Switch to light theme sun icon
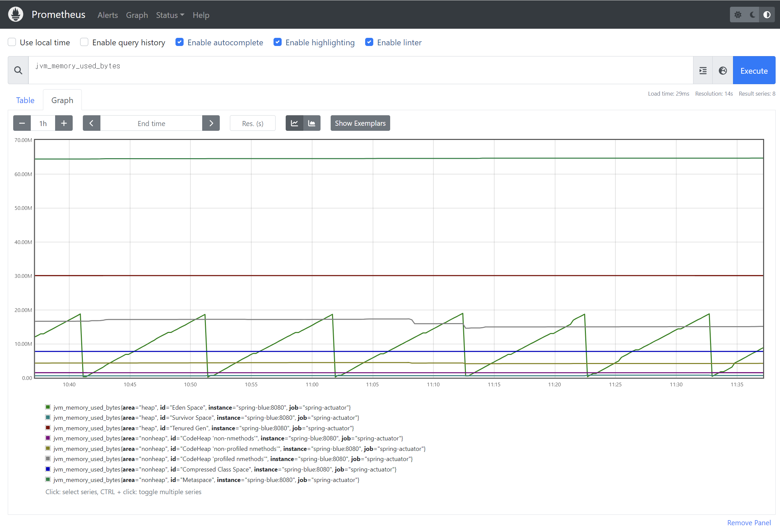Viewport: 780px width, 532px height. click(x=738, y=15)
